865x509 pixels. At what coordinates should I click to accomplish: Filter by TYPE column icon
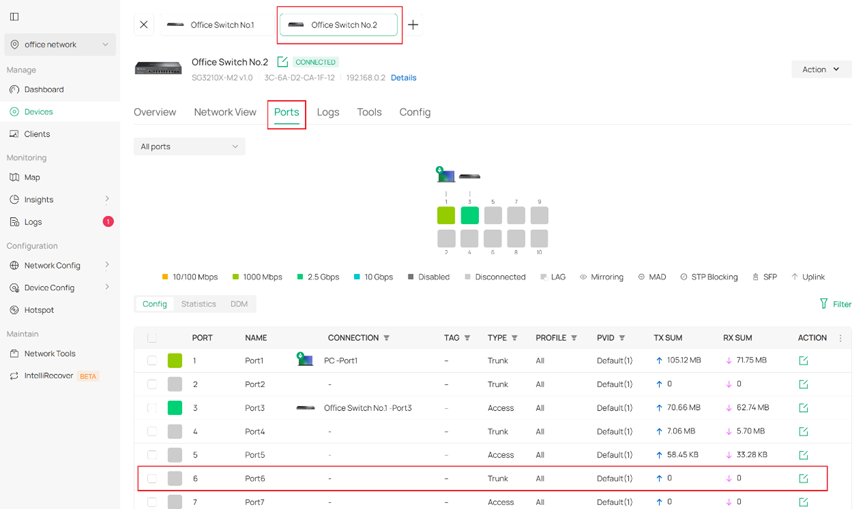point(514,338)
